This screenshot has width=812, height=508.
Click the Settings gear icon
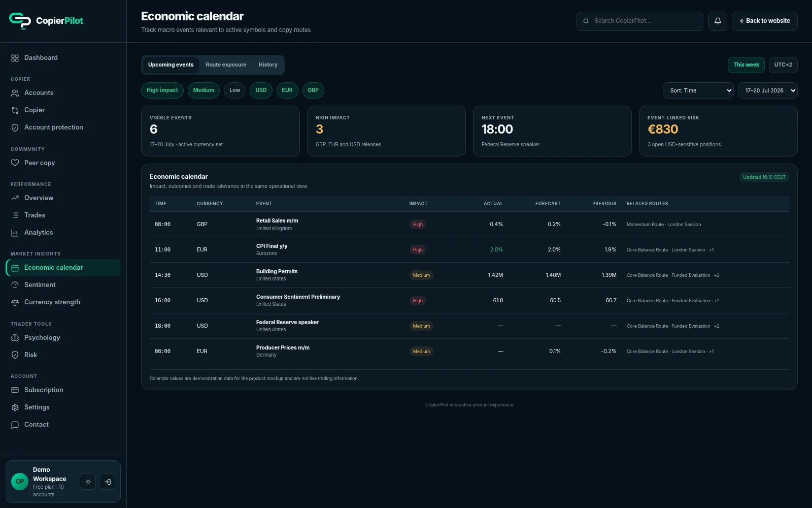(x=15, y=407)
